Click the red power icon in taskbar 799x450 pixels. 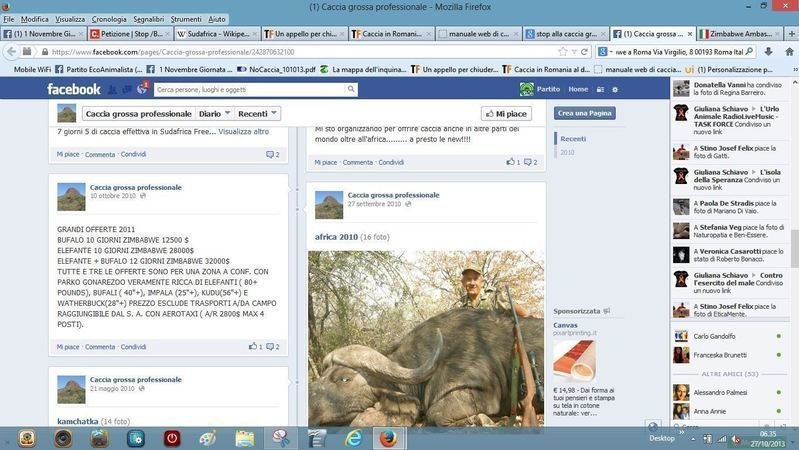pyautogui.click(x=171, y=438)
